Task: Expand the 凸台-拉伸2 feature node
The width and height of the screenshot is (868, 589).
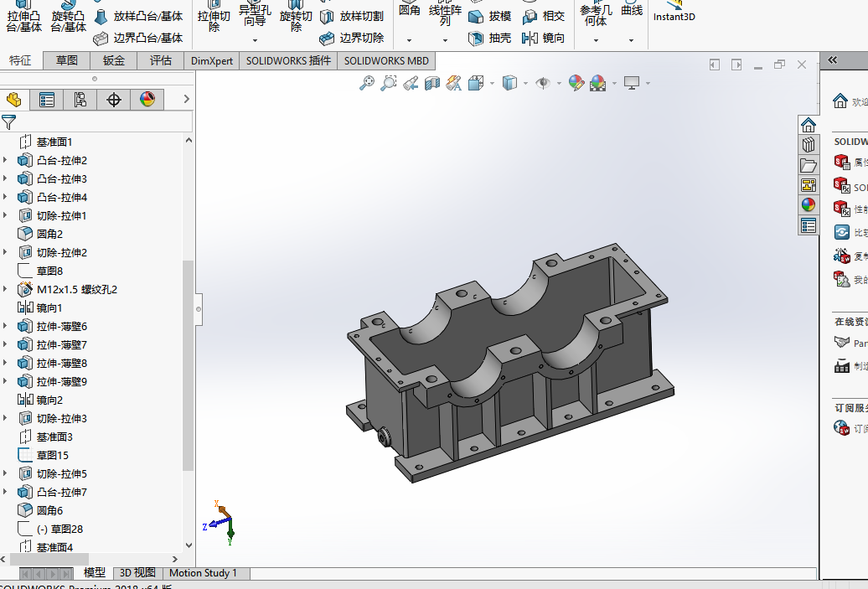Action: [x=6, y=161]
